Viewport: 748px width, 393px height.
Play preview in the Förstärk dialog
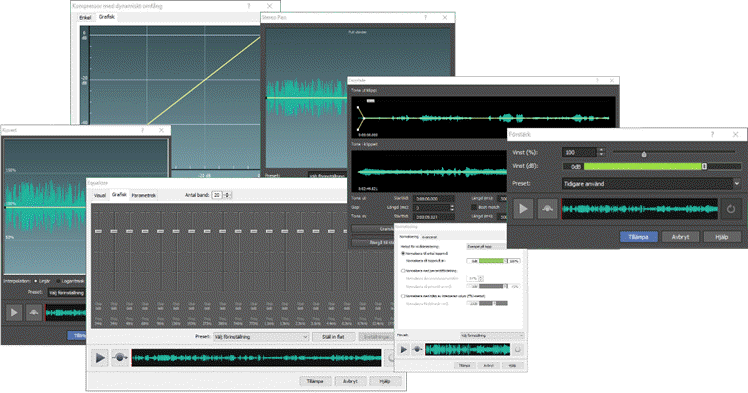coord(523,208)
